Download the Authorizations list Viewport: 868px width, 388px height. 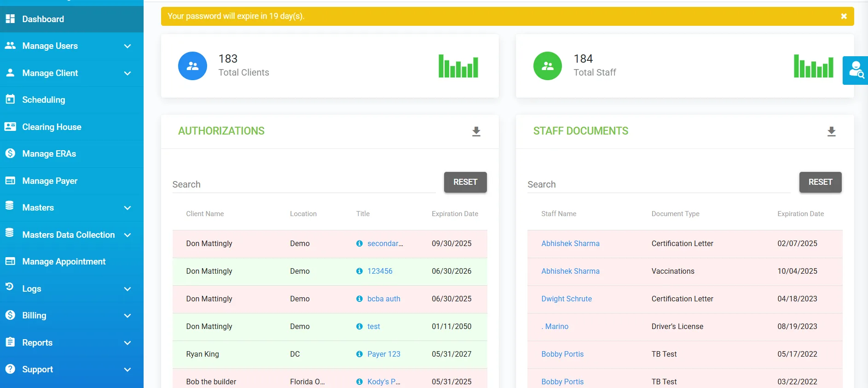pyautogui.click(x=476, y=131)
